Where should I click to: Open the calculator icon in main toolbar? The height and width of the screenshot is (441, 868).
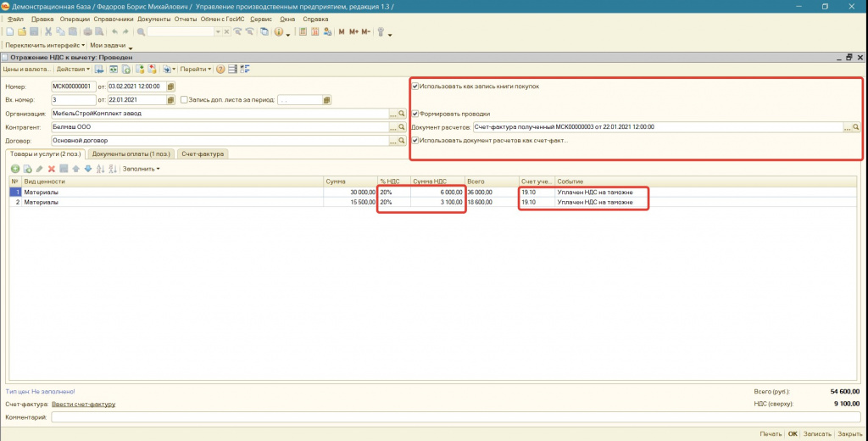(303, 32)
